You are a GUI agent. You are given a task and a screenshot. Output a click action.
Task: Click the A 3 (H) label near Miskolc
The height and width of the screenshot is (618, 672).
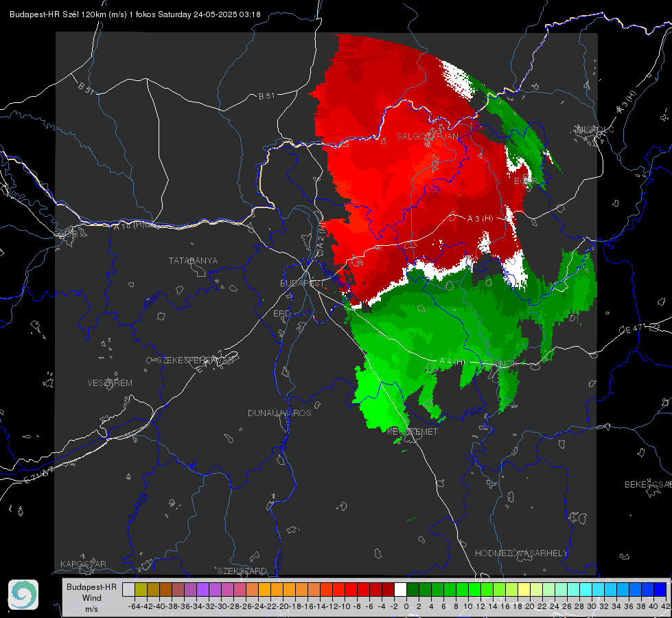point(627,102)
